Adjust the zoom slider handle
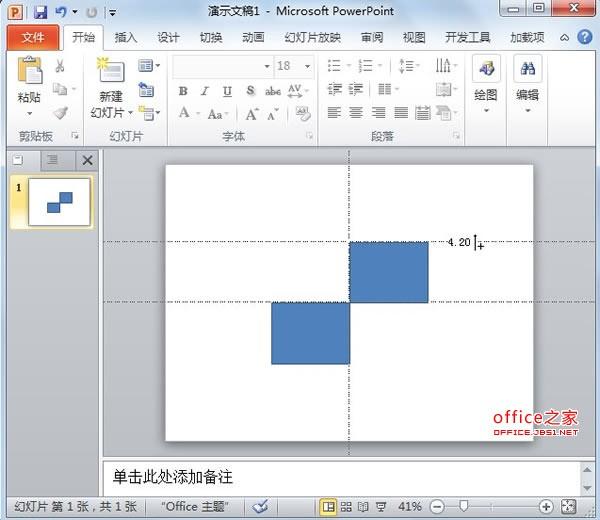Viewport: 600px width, 520px height. (x=463, y=506)
